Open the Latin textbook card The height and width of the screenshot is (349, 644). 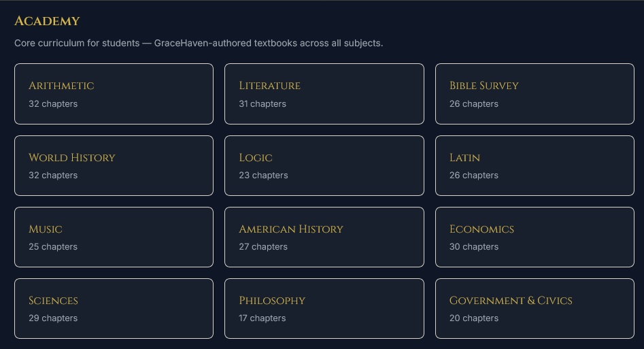[x=535, y=166]
